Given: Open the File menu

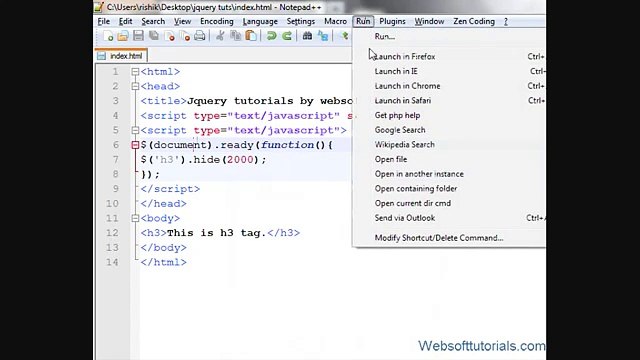Looking at the screenshot, I should coord(104,21).
